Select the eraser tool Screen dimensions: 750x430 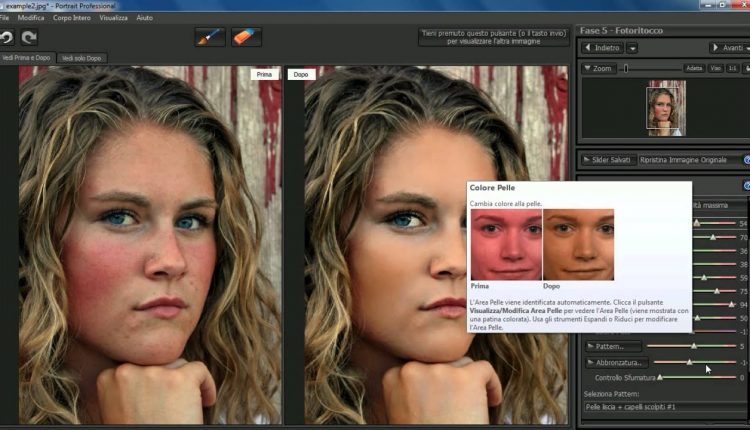click(246, 37)
